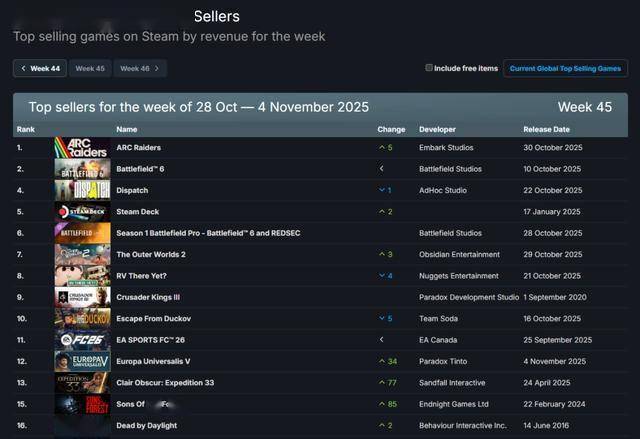Open the ARC Raiders game thumbnail

tap(82, 148)
